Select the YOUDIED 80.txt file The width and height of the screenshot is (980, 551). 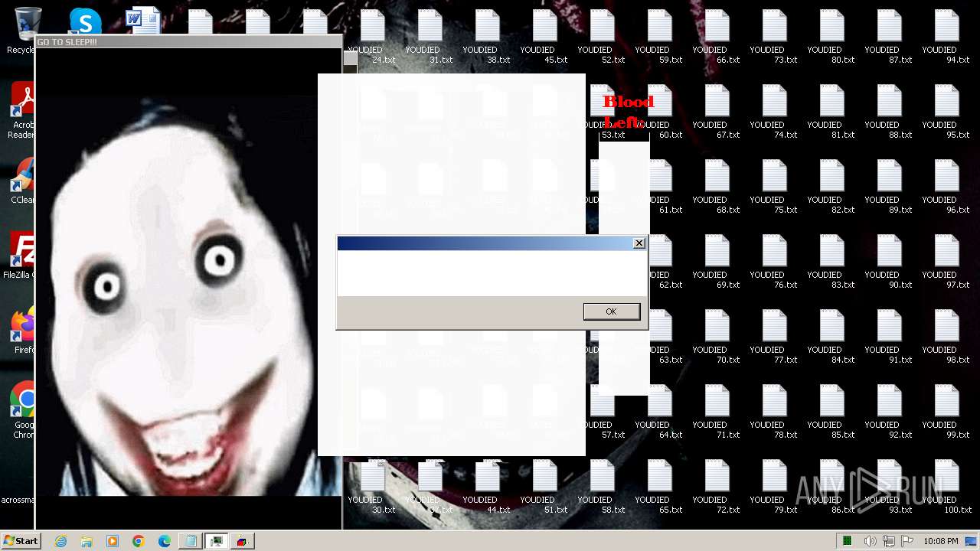pos(831,37)
